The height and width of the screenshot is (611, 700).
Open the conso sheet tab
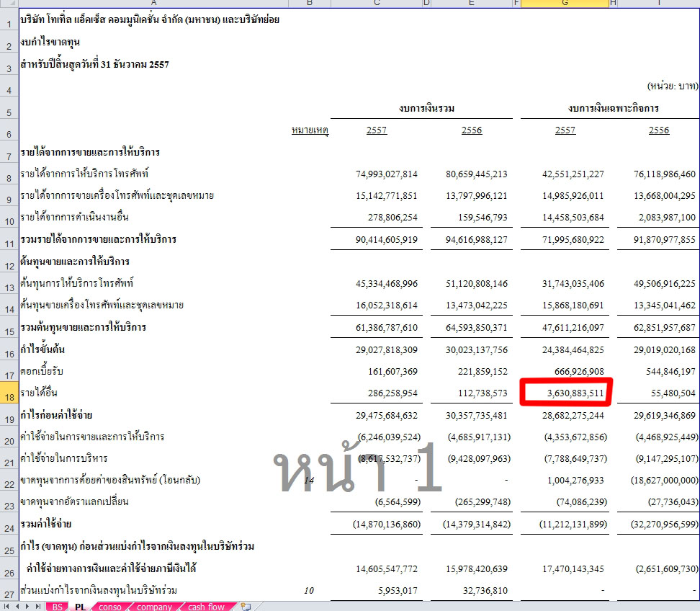pyautogui.click(x=109, y=607)
